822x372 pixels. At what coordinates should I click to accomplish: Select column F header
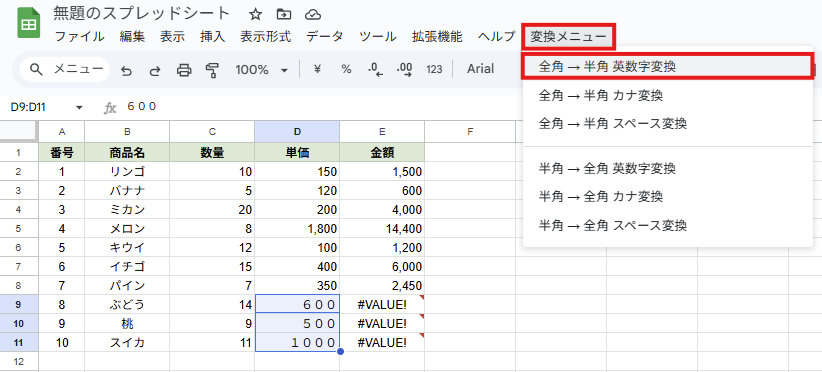pos(470,131)
